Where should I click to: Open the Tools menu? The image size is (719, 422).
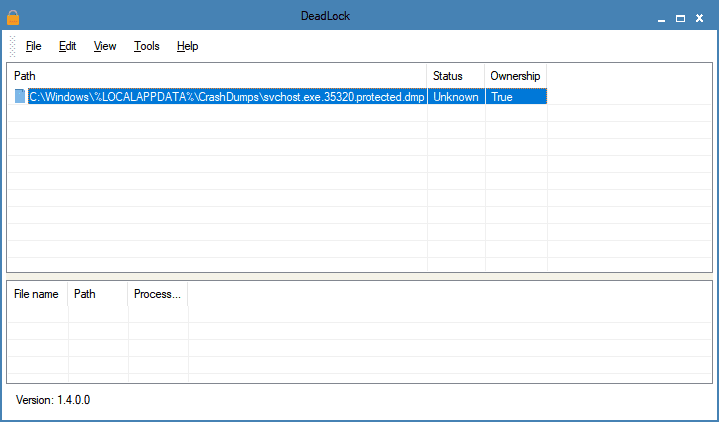point(147,46)
